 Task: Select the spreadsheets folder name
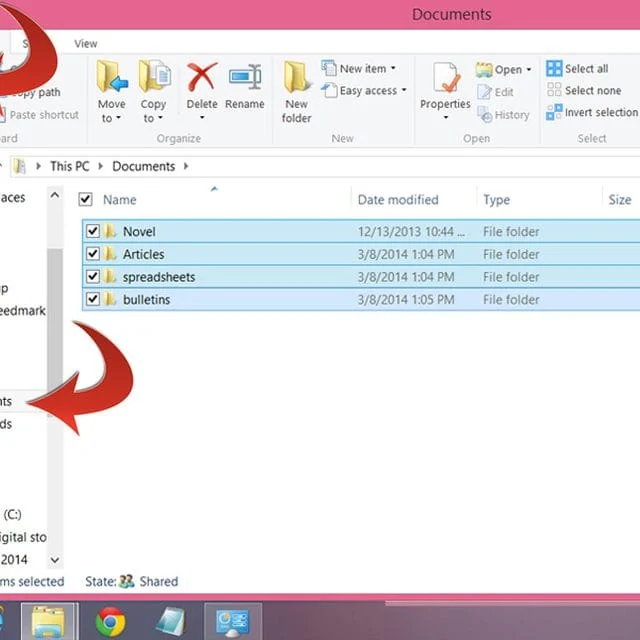coord(159,277)
